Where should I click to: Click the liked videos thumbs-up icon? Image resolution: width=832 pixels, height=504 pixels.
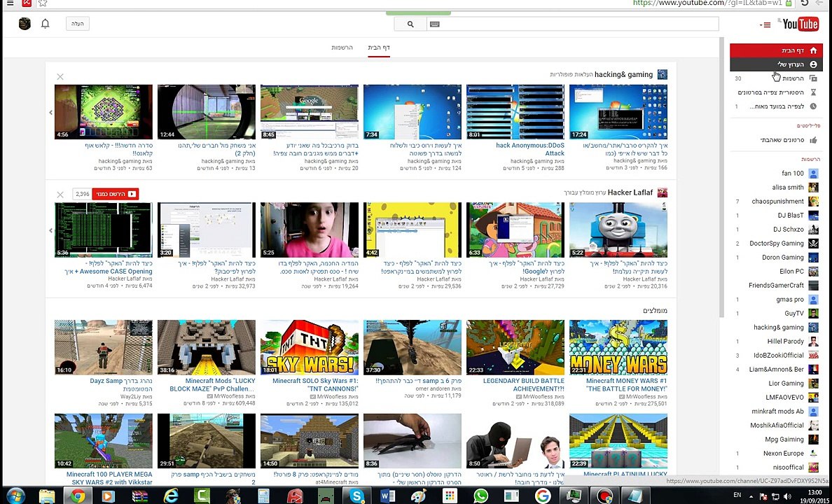[x=813, y=140]
